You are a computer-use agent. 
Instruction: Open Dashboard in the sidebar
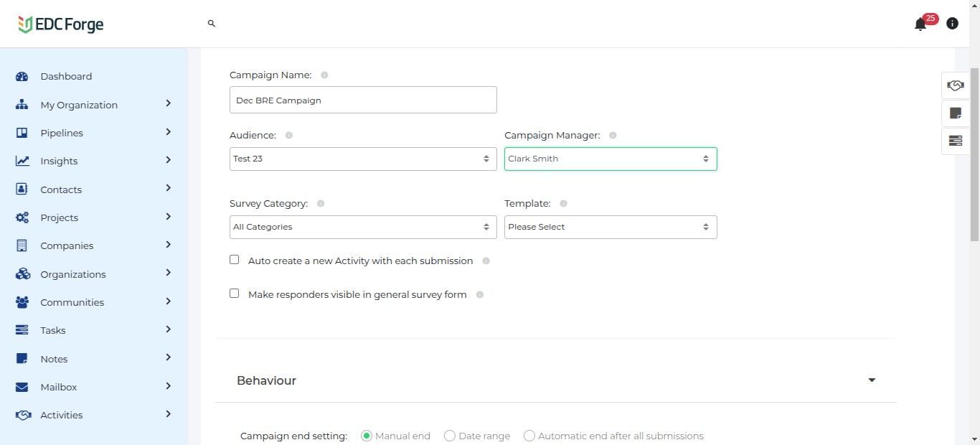(x=66, y=77)
